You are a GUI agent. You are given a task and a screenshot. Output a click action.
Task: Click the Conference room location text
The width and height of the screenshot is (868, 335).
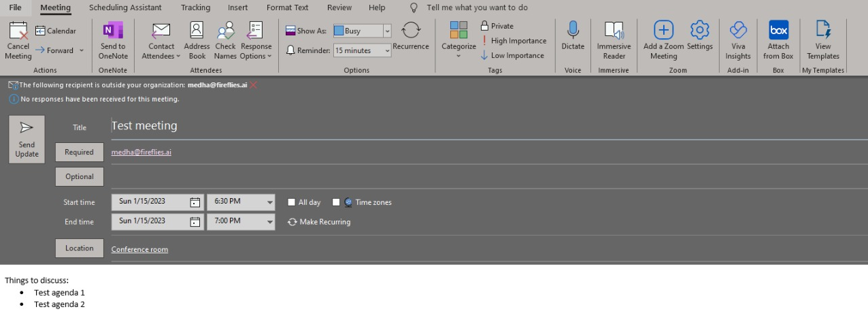[x=139, y=249]
